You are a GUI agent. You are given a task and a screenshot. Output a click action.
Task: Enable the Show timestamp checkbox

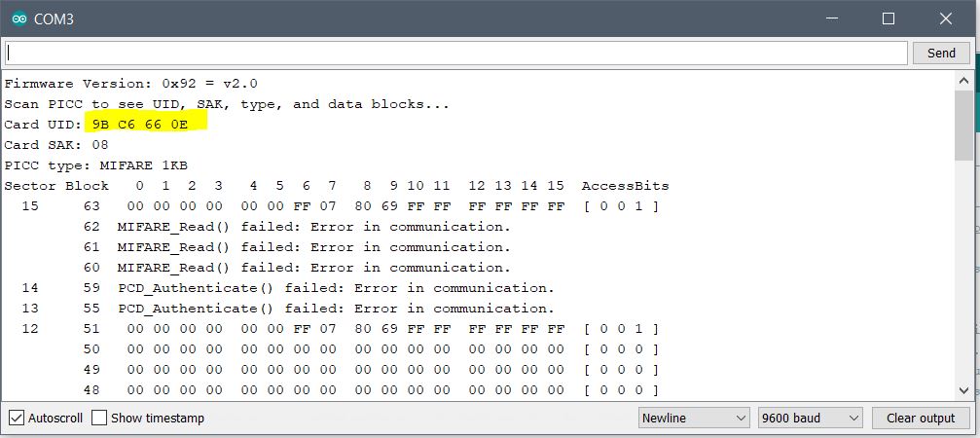(x=99, y=419)
